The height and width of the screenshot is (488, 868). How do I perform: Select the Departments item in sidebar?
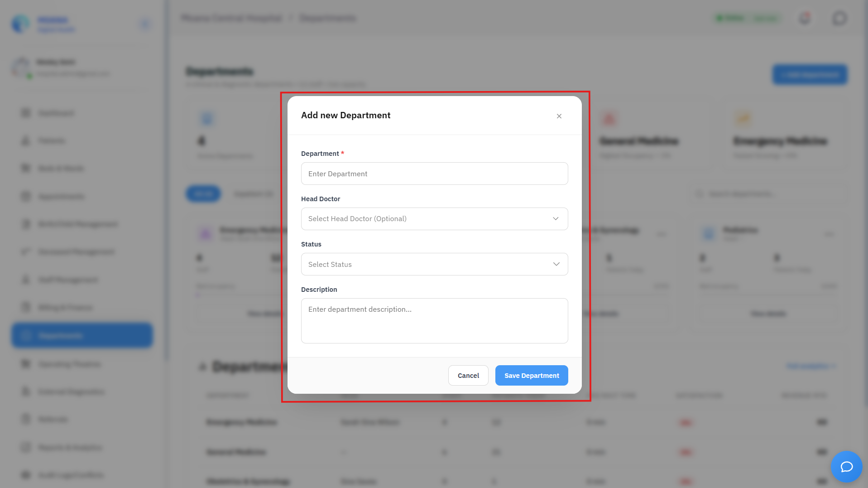point(82,336)
